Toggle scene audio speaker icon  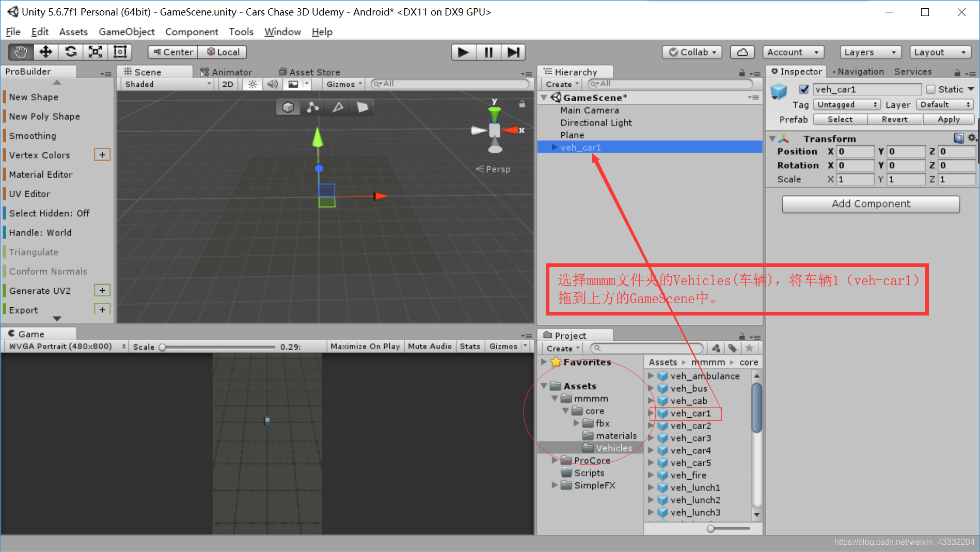click(273, 84)
